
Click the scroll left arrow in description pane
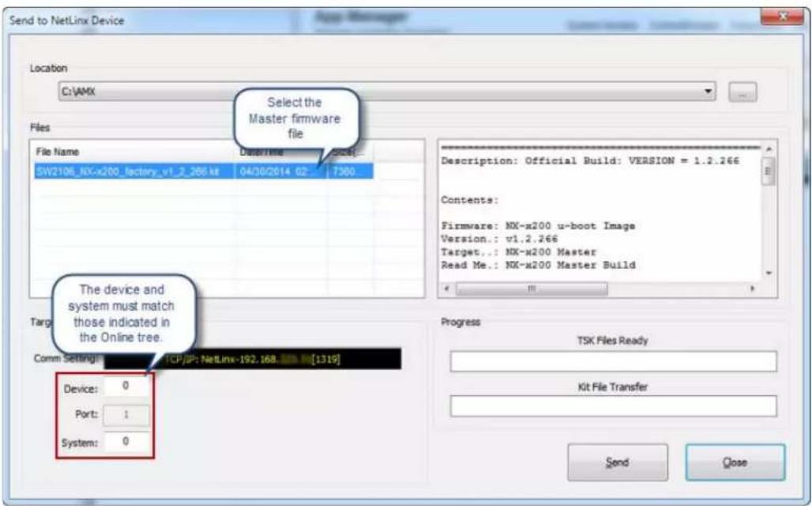447,289
